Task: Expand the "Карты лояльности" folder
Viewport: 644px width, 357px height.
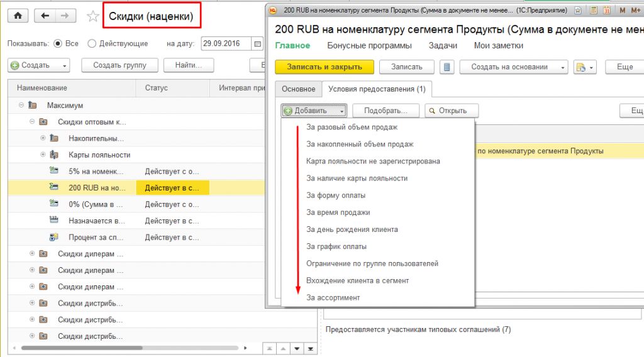Action: pos(43,155)
